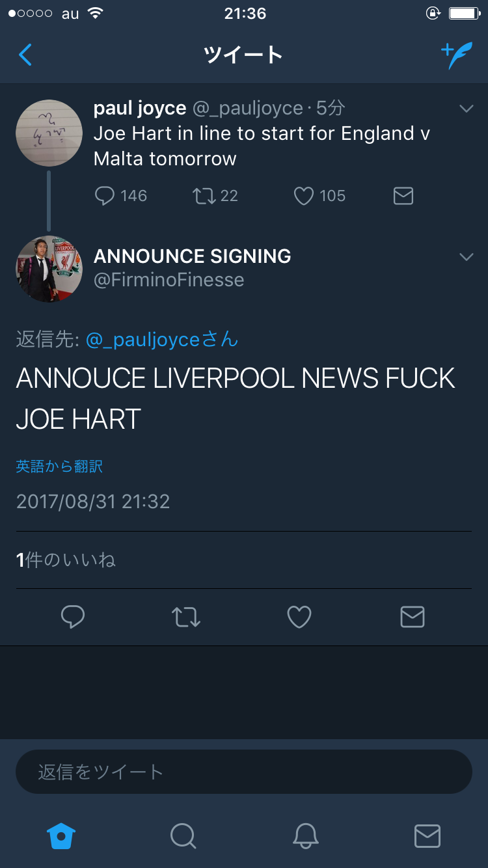Open ANNOUNCE SIGNING profile picture
The height and width of the screenshot is (868, 488).
(x=49, y=269)
